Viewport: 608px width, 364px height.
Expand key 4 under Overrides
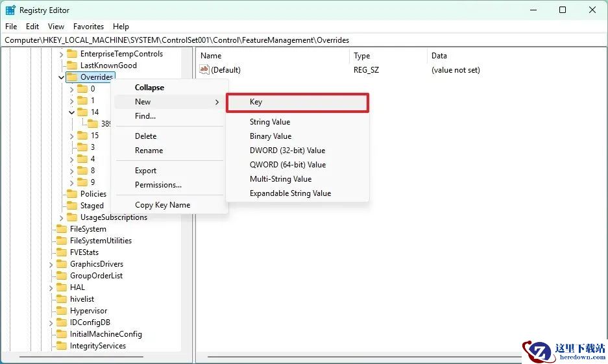click(x=72, y=160)
